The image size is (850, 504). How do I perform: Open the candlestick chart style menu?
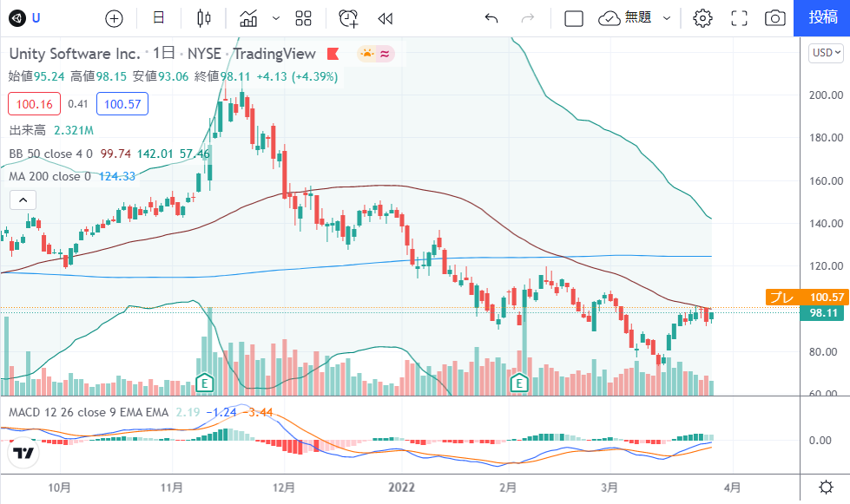204,18
